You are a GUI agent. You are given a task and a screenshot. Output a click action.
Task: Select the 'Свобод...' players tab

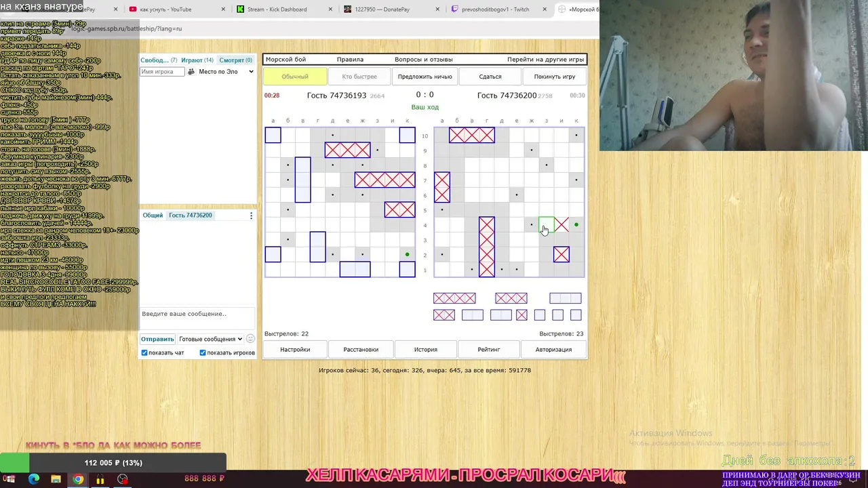(x=159, y=60)
